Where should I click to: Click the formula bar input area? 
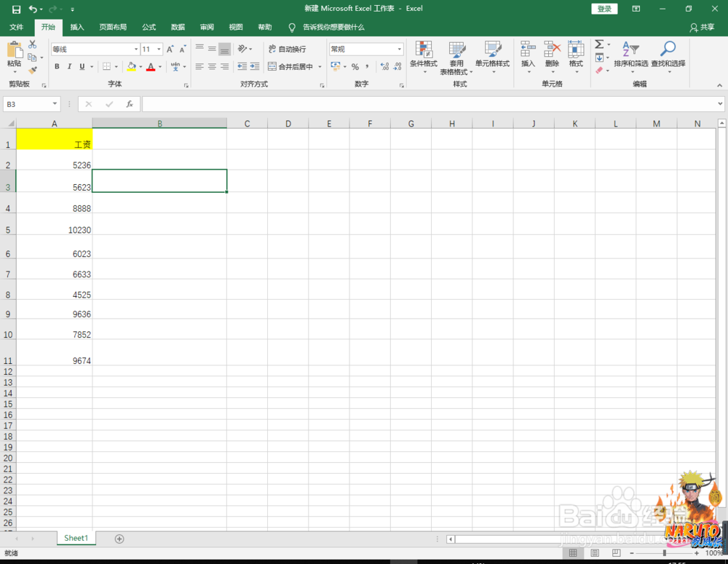[430, 104]
